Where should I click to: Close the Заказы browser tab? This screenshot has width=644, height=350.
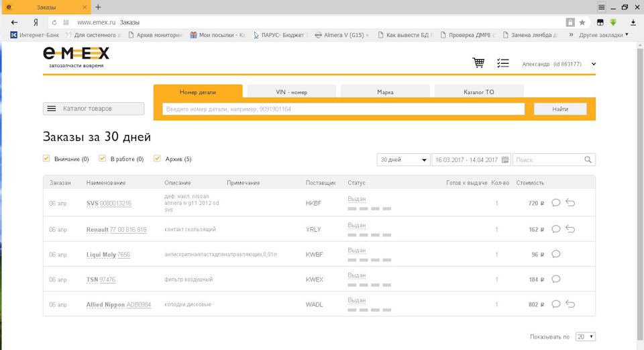click(85, 7)
